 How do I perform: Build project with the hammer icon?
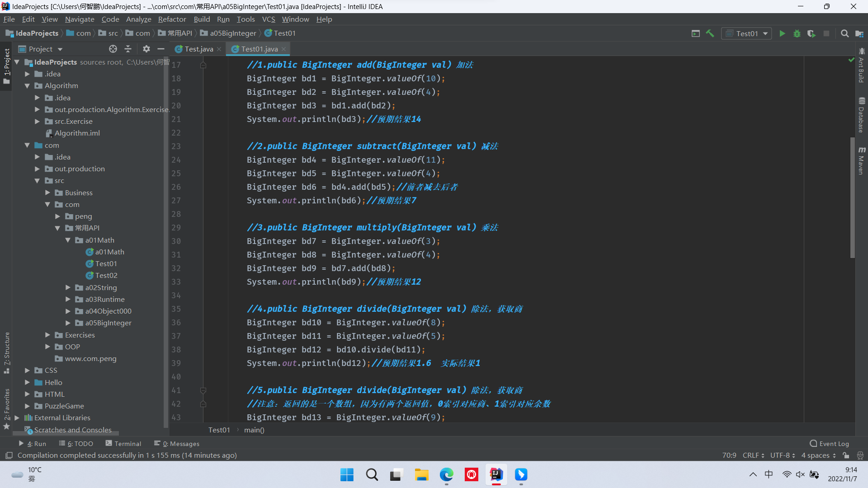click(x=710, y=33)
